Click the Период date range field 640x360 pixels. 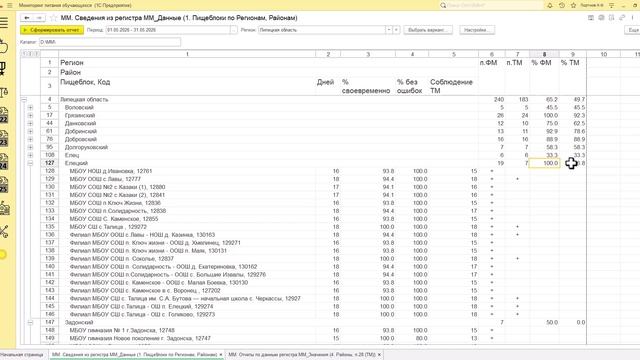168,30
